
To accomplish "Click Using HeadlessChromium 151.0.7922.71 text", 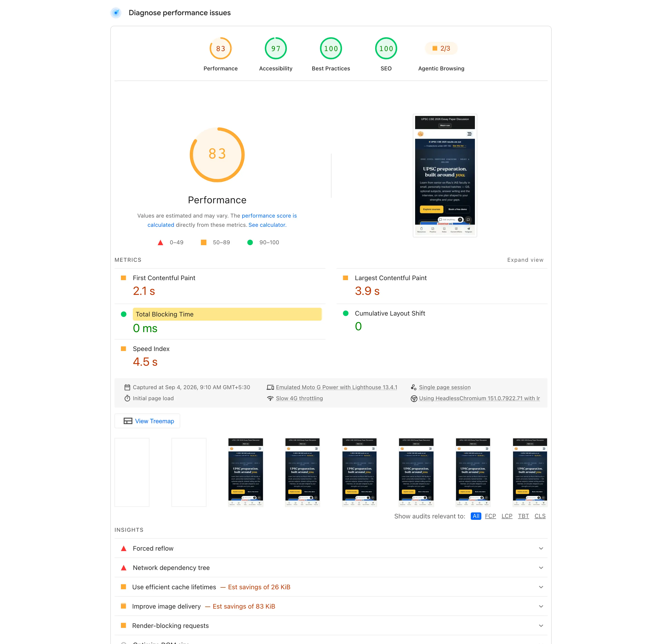I will [479, 398].
